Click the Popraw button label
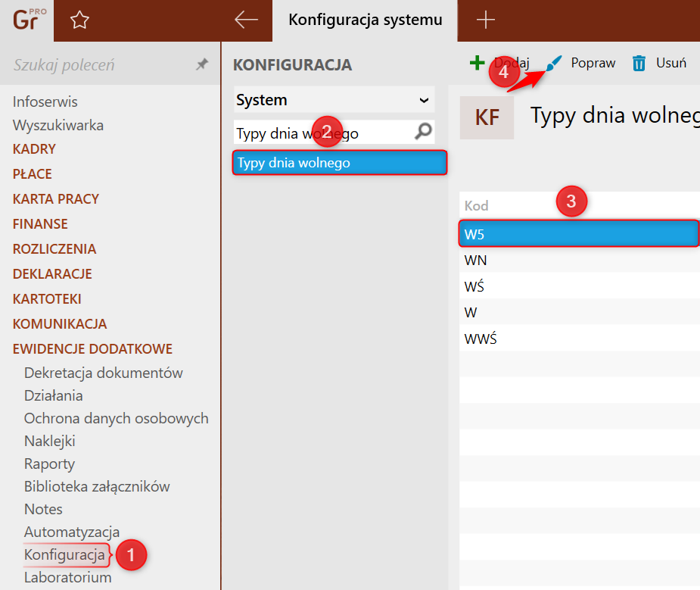The height and width of the screenshot is (590, 700). [x=593, y=63]
